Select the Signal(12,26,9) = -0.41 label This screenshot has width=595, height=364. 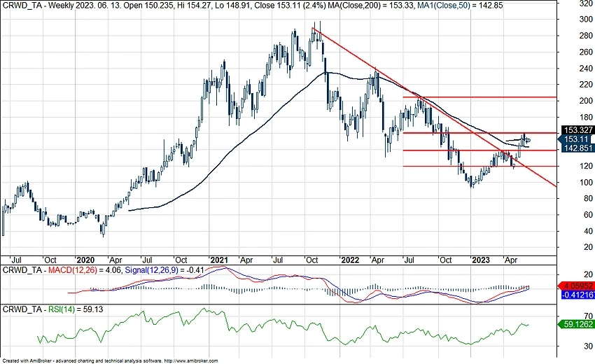point(164,270)
